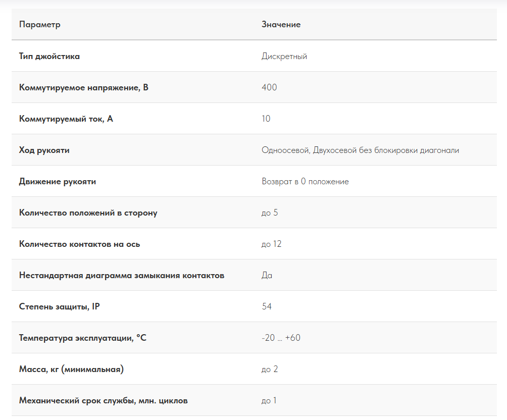Click "Нестандартная диаграмма замыкания контактов" label
The width and height of the screenshot is (507, 420).
click(122, 275)
